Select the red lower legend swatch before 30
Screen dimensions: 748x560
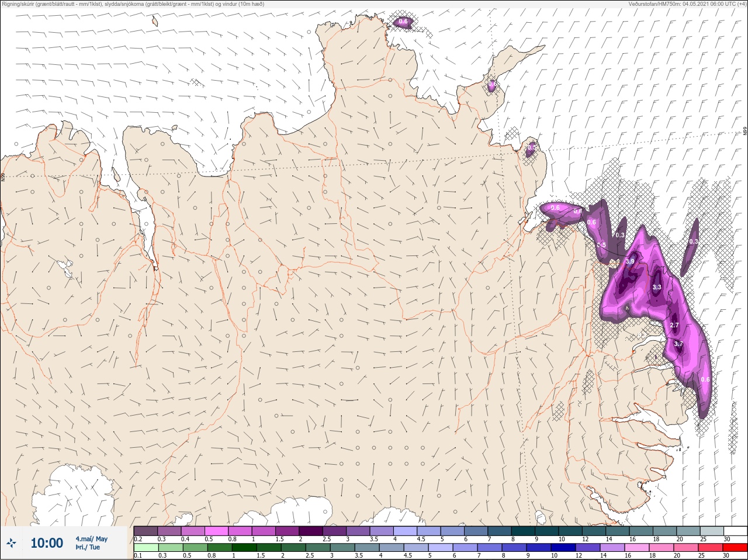[x=735, y=548]
